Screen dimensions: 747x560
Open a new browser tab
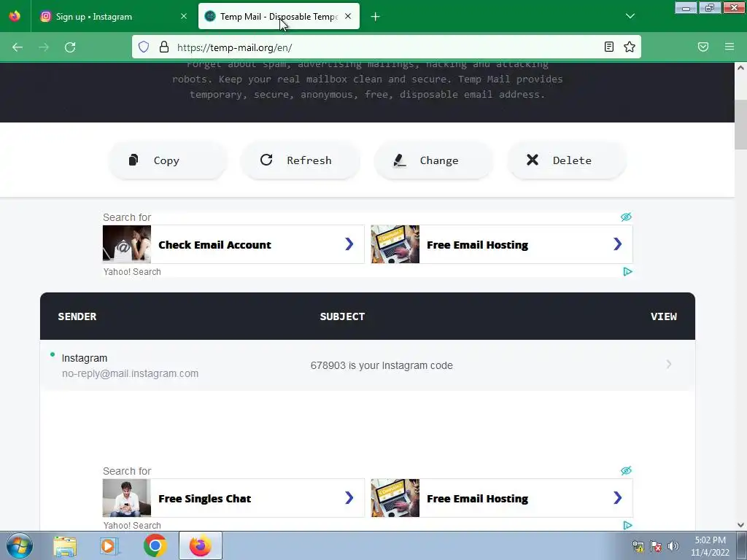(376, 17)
